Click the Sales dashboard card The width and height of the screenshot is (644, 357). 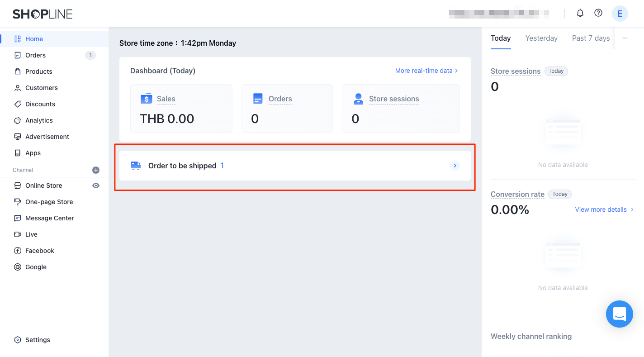pyautogui.click(x=181, y=109)
